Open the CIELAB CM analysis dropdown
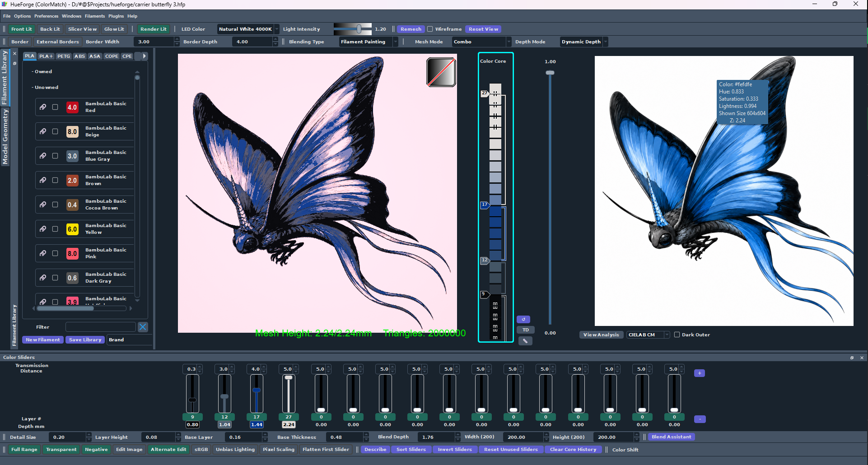The height and width of the screenshot is (465, 868). click(648, 335)
